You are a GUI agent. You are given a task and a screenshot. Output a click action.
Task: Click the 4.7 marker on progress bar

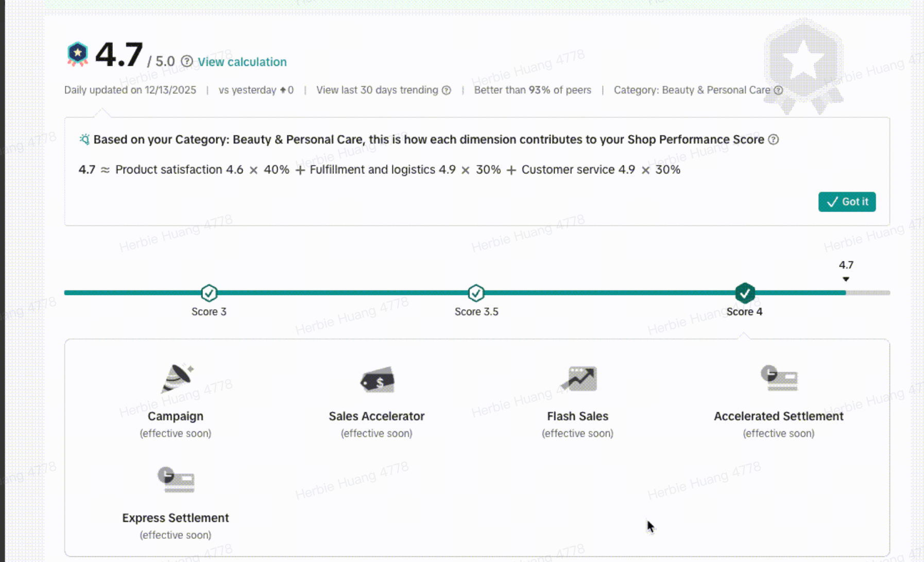pos(846,271)
